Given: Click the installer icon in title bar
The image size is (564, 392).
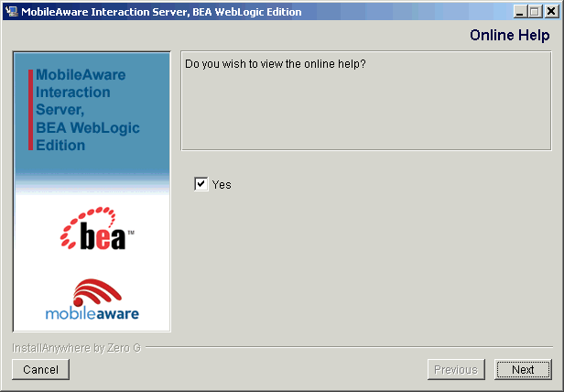Looking at the screenshot, I should tap(12, 12).
